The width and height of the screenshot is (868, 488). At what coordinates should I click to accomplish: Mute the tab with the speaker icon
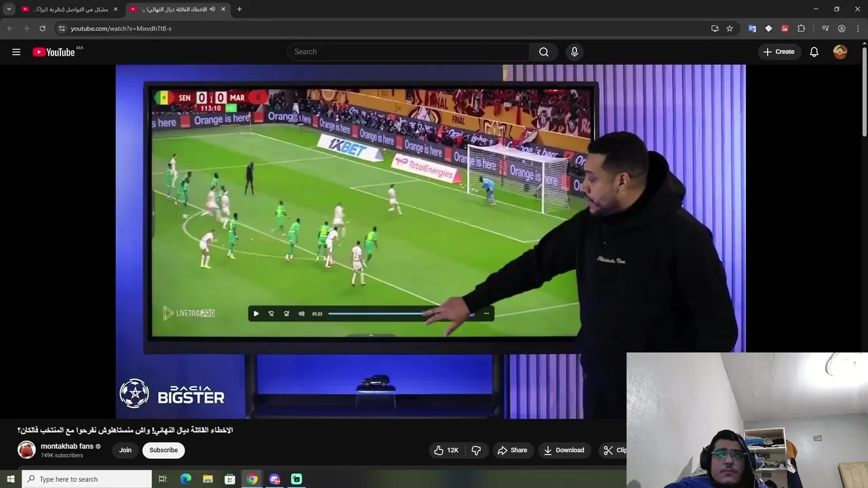point(212,9)
